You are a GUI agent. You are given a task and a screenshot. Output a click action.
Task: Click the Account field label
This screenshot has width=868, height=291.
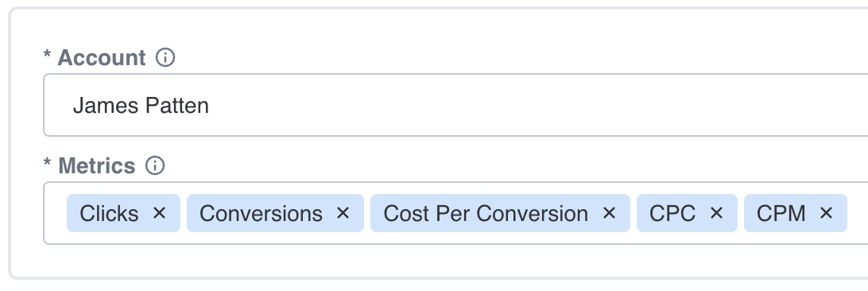click(x=101, y=57)
